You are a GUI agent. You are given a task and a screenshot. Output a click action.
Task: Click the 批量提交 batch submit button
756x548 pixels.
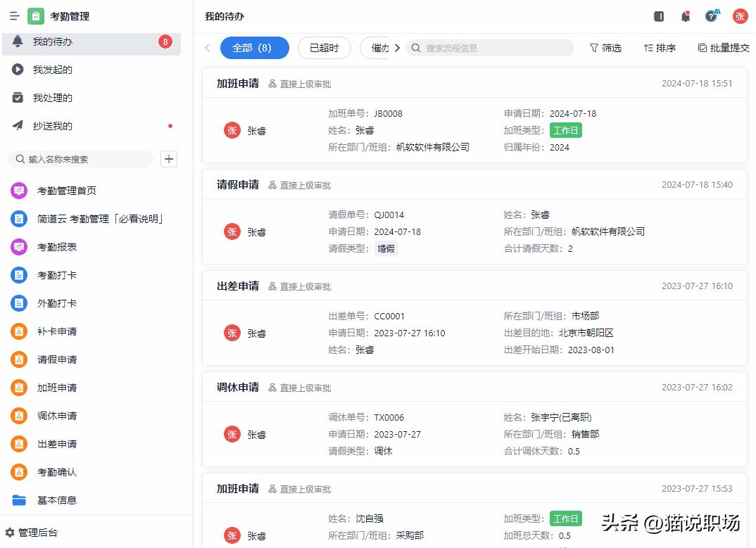tap(724, 48)
